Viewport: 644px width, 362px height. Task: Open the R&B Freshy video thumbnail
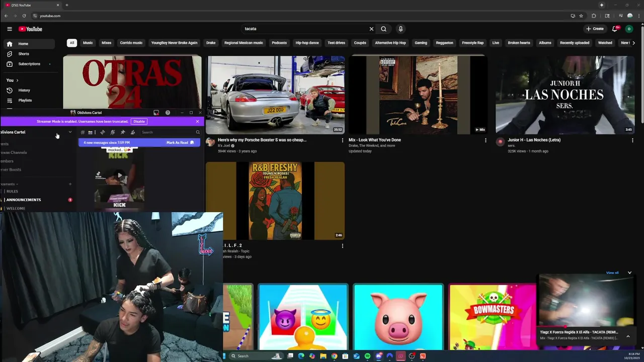pos(275,201)
